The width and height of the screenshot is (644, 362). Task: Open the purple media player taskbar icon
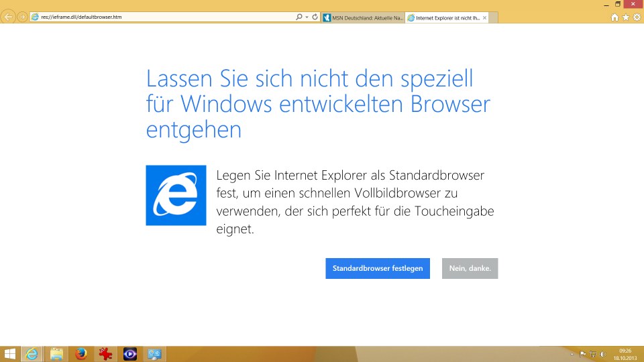pos(129,354)
